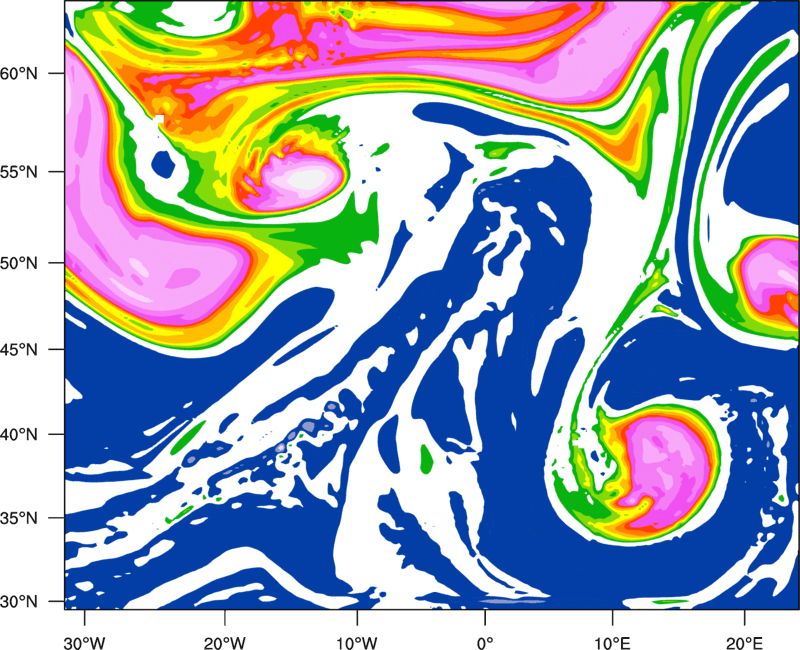Click the 35°N latitude label

[x=19, y=518]
